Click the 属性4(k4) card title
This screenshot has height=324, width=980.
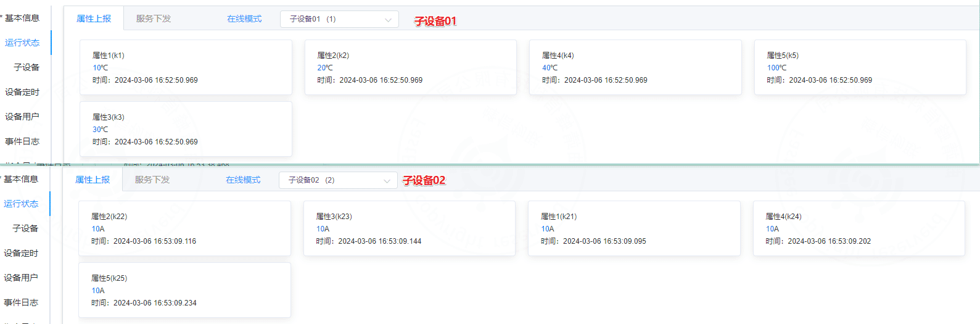[558, 56]
